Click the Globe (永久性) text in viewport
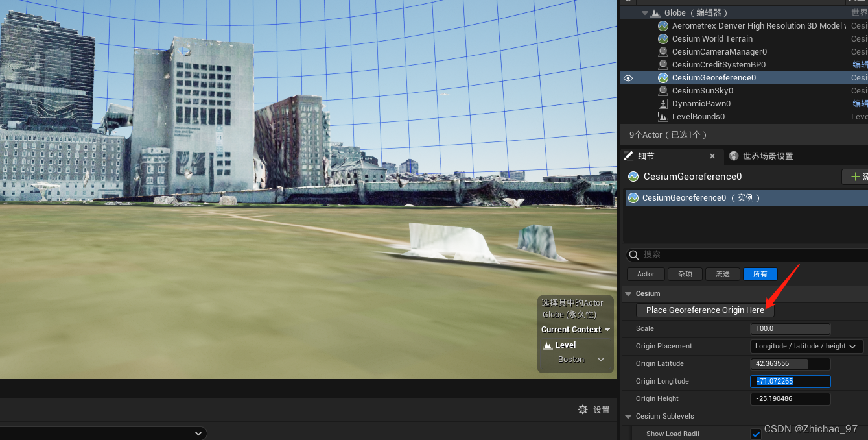The width and height of the screenshot is (868, 440). (569, 315)
